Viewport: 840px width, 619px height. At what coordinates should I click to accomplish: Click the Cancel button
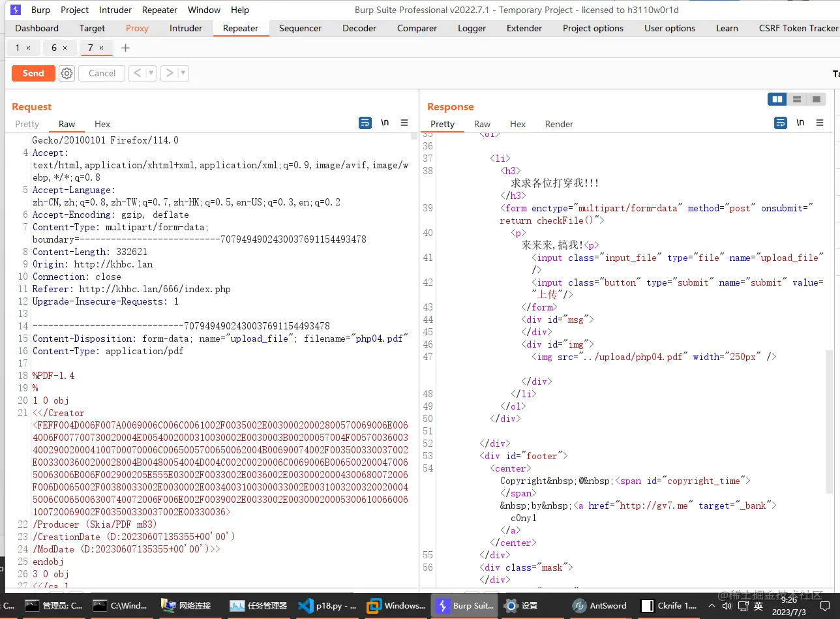tap(102, 73)
